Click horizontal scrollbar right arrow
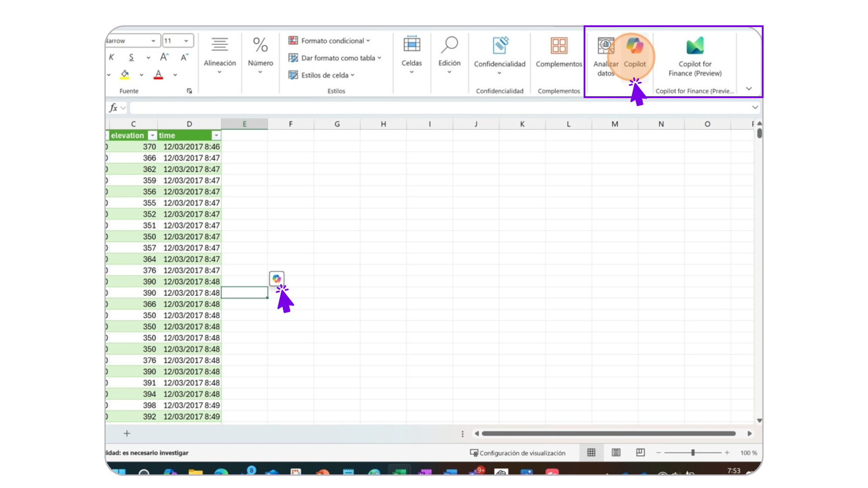Viewport: 868px width, 488px height. pyautogui.click(x=750, y=433)
